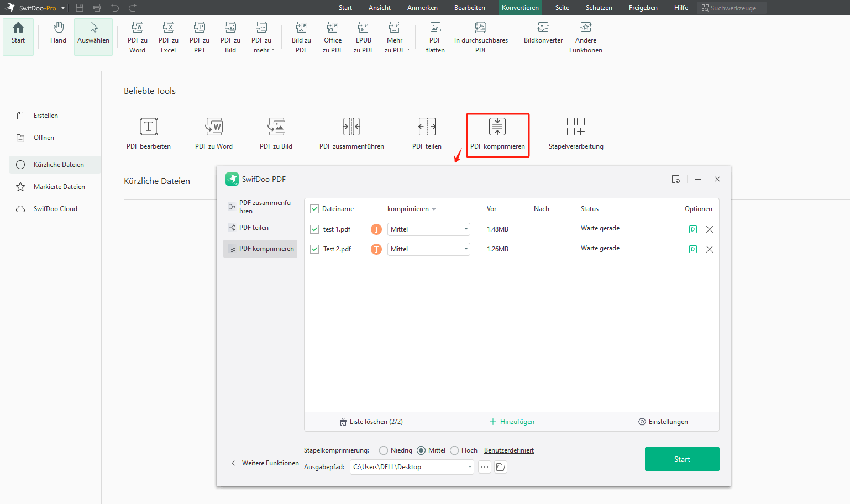850x504 pixels.
Task: Open the Schützen menu
Action: pyautogui.click(x=599, y=8)
